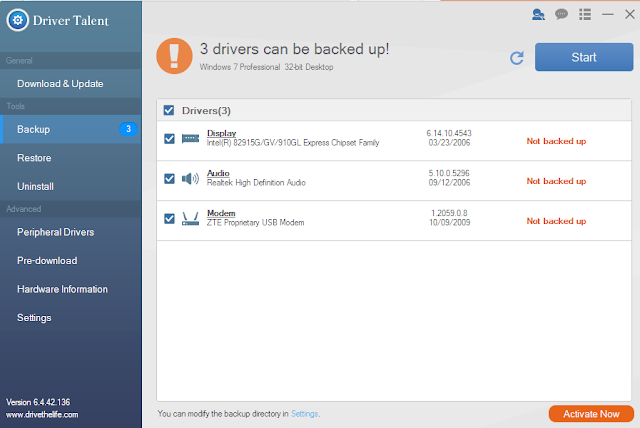The height and width of the screenshot is (428, 640).
Task: Click the Audio driver date 09/12/2006
Action: pyautogui.click(x=449, y=183)
